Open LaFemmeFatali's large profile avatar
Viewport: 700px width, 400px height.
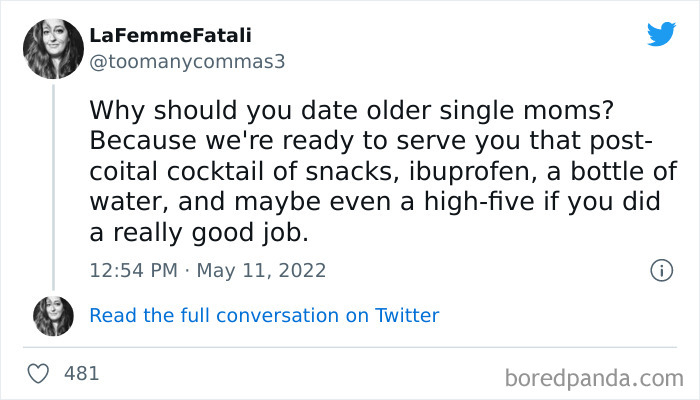coord(53,48)
